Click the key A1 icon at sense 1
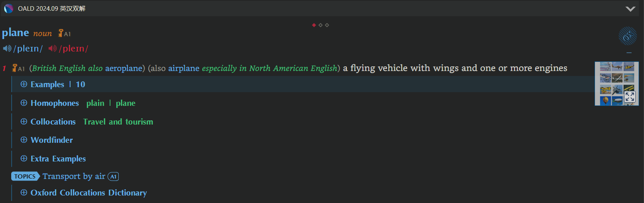Screen dimensions: 644x203 pyautogui.click(x=18, y=68)
